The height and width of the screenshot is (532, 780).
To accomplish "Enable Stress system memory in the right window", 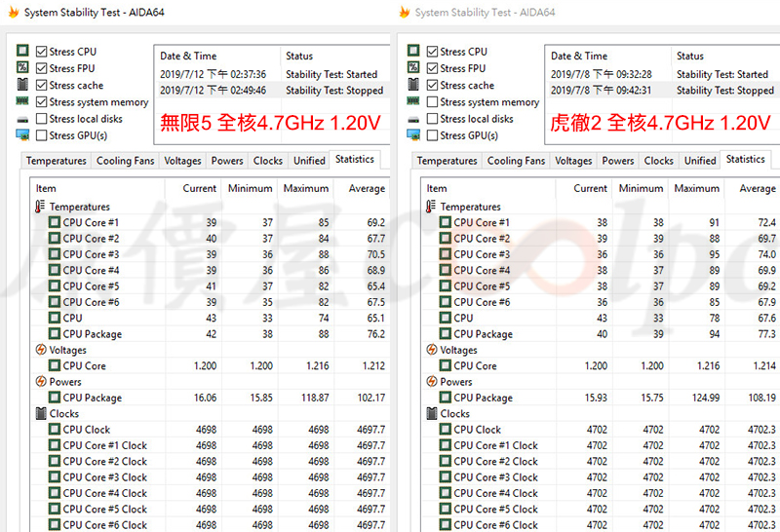I will coord(432,102).
